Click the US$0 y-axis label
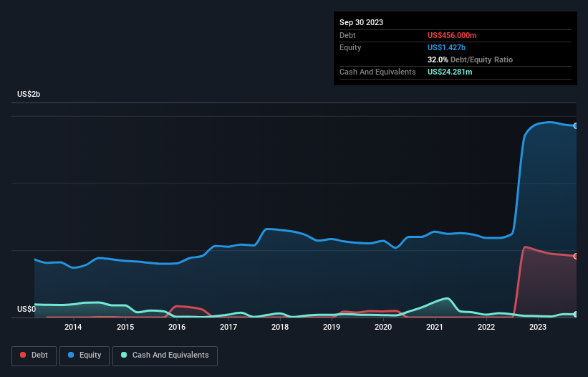 (26, 309)
